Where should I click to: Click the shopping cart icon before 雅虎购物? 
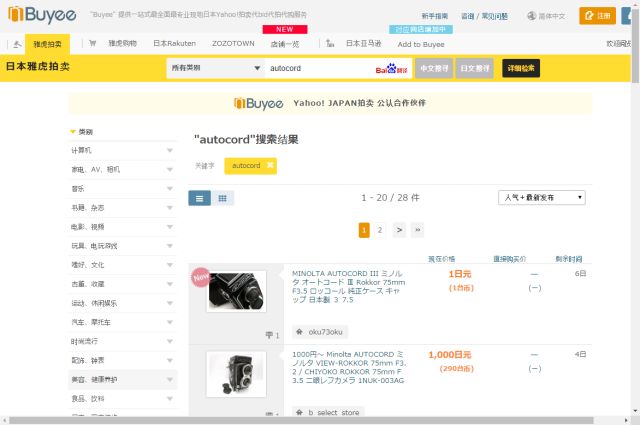click(92, 44)
